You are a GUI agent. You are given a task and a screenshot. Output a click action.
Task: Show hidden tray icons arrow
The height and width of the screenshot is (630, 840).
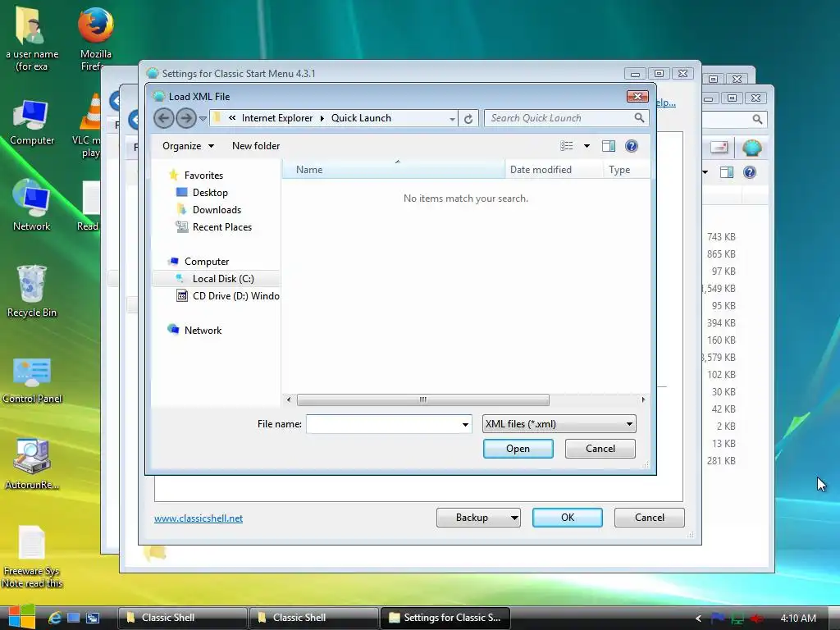[698, 619]
